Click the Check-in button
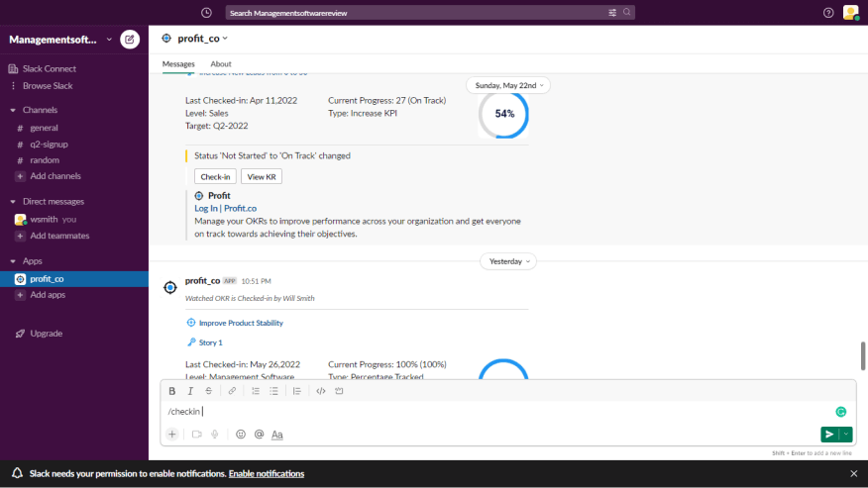868x488 pixels. 215,177
